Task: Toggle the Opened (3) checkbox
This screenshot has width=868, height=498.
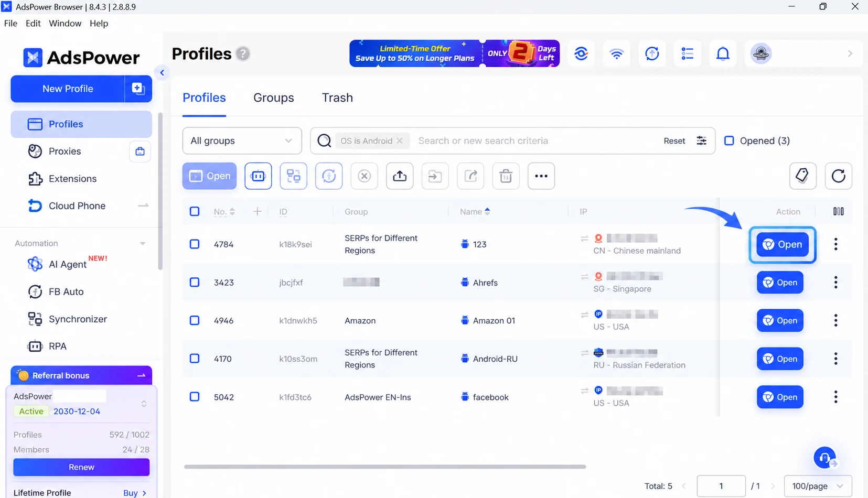Action: pyautogui.click(x=729, y=140)
